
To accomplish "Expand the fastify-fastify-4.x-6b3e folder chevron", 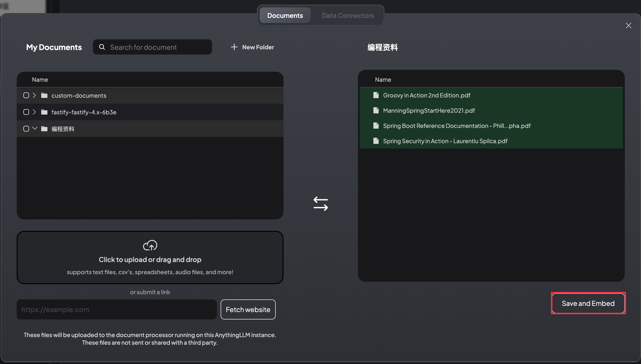I will point(35,112).
